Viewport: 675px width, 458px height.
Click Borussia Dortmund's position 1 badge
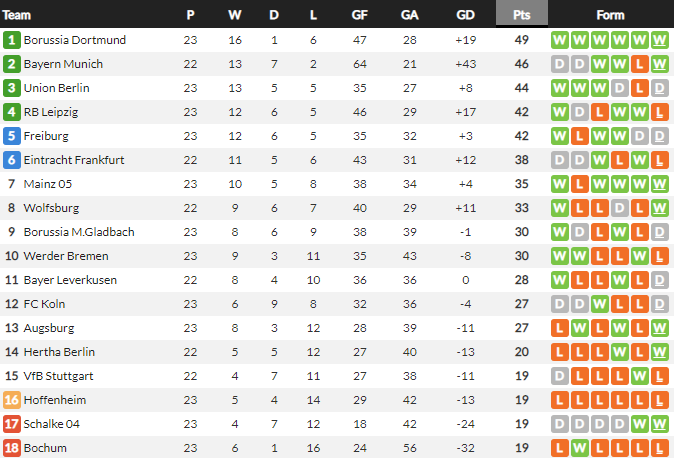pos(12,40)
